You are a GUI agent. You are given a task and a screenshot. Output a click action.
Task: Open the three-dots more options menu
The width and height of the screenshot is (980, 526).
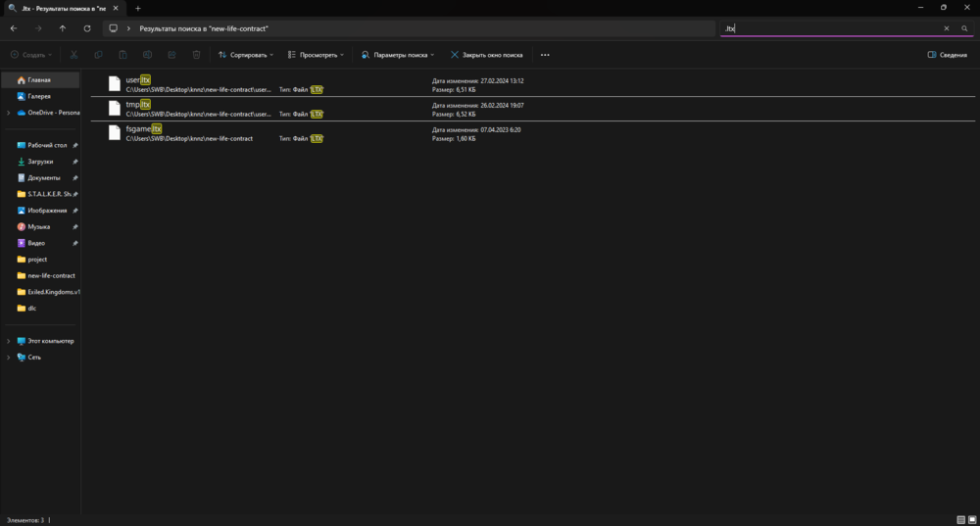pyautogui.click(x=545, y=55)
